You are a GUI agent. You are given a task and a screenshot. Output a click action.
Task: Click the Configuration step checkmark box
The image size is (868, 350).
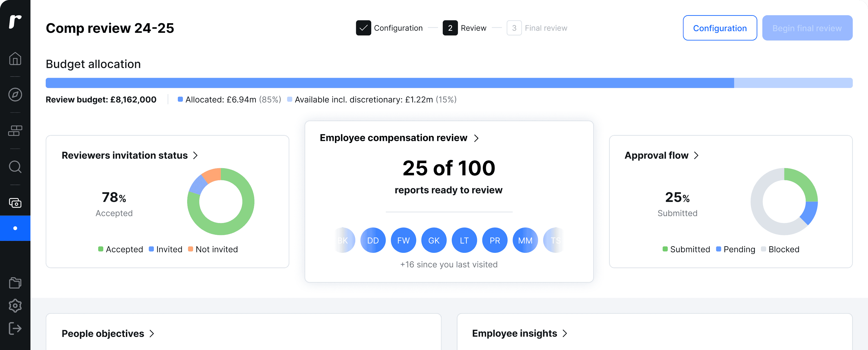tap(363, 28)
